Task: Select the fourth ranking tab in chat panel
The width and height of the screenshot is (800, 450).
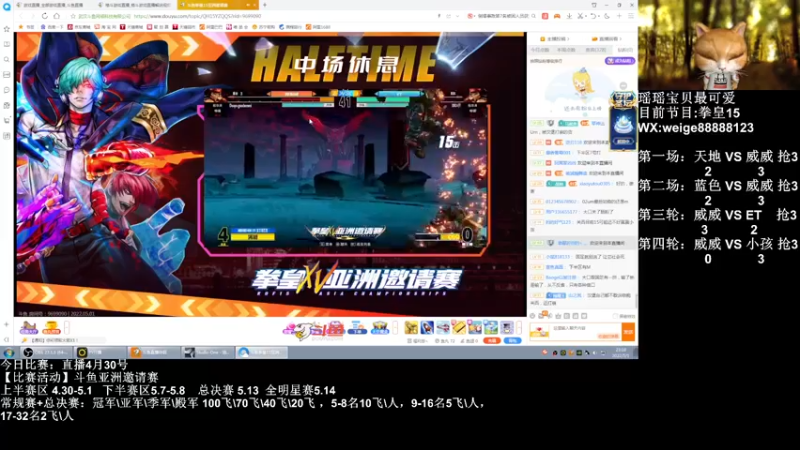Action: coord(624,50)
